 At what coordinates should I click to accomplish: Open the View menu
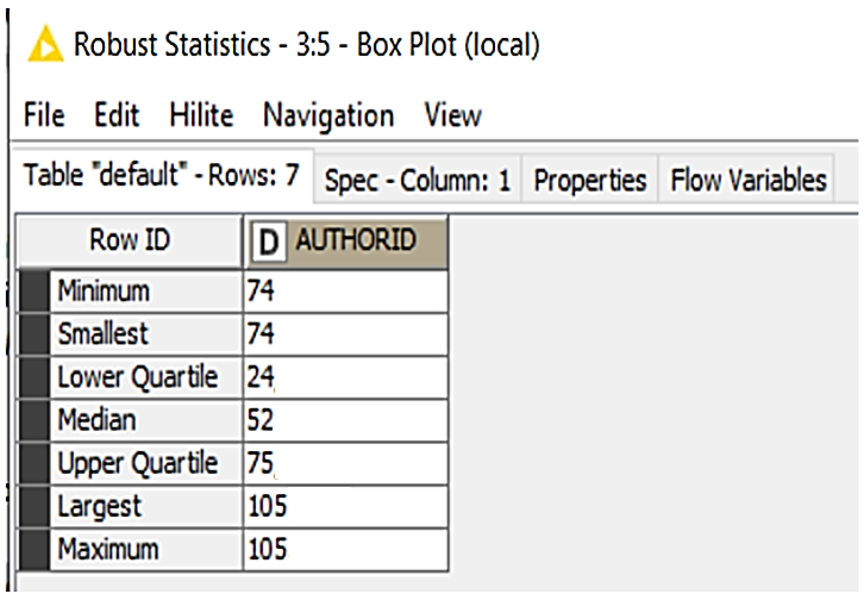tap(453, 115)
